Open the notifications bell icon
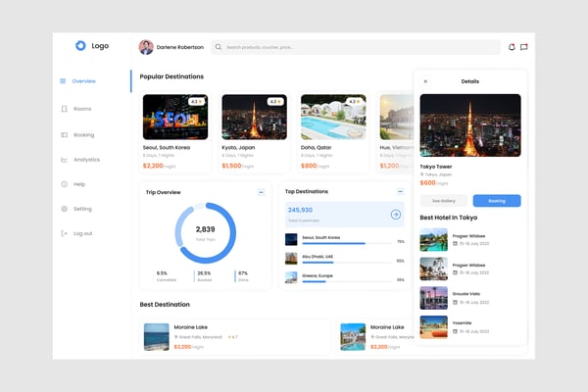Screen dimensions: 588x392 coord(512,47)
